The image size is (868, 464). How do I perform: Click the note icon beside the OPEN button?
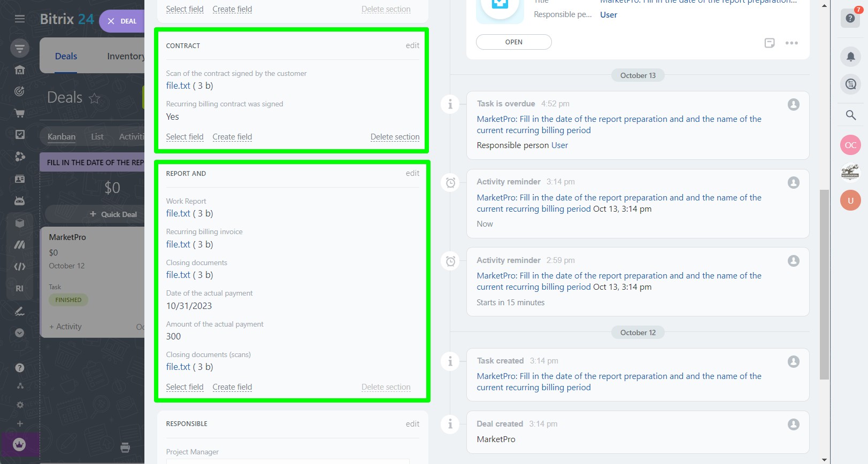(x=769, y=43)
